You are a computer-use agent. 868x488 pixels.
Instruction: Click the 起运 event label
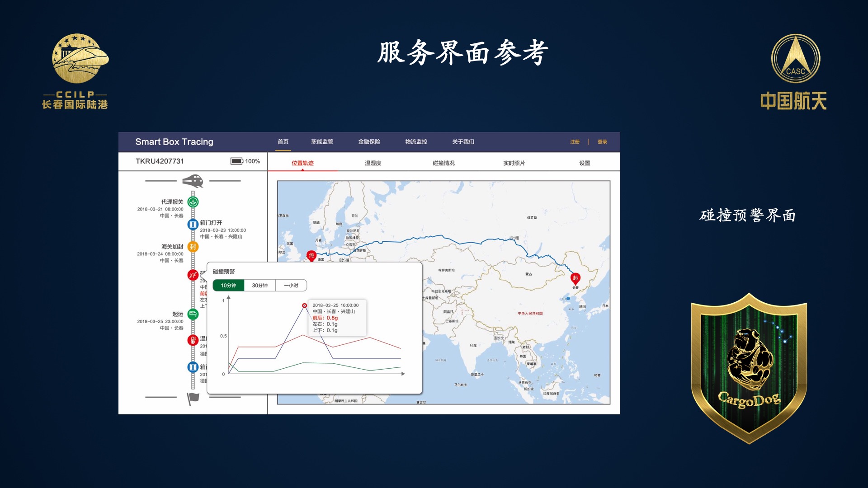click(x=178, y=314)
